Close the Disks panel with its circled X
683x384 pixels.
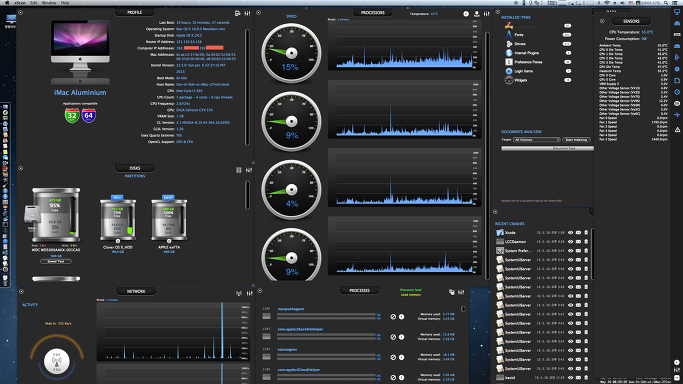click(20, 168)
